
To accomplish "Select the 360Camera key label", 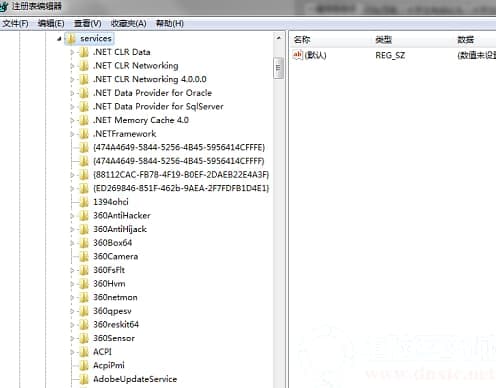I will point(115,257).
